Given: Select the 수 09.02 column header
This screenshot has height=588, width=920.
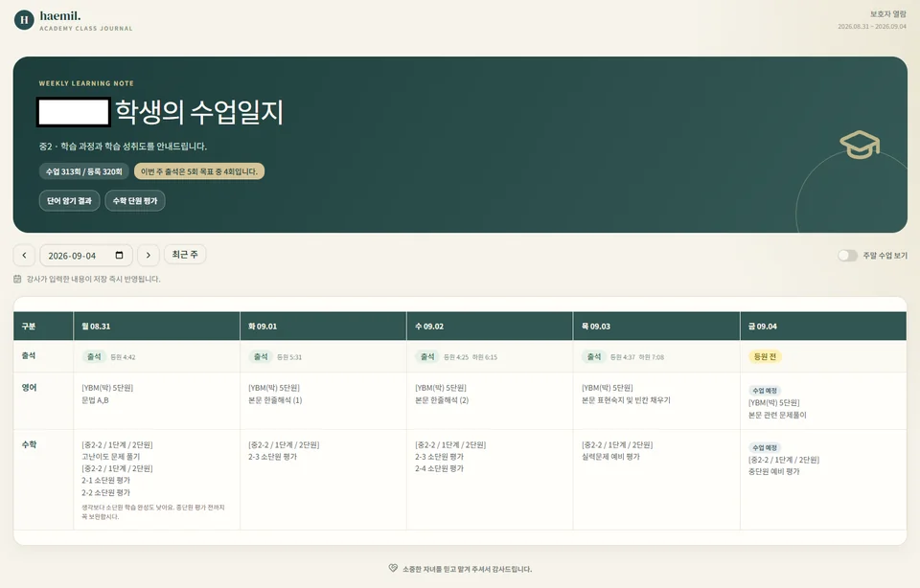Looking at the screenshot, I should [x=490, y=326].
